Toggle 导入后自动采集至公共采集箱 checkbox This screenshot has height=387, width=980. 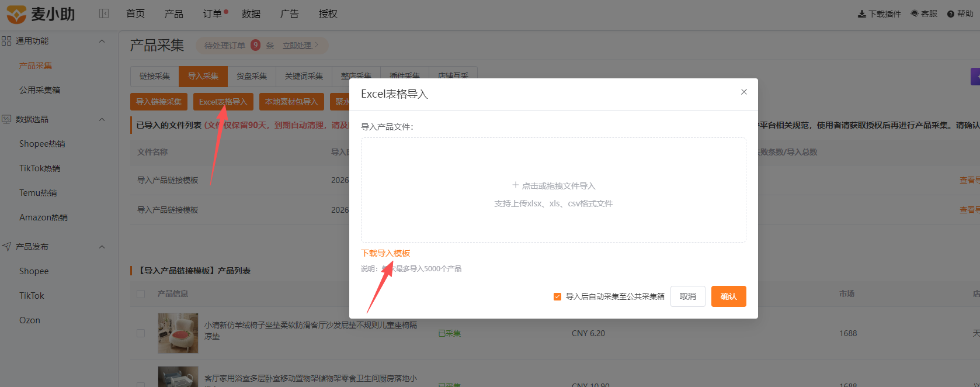tap(557, 296)
